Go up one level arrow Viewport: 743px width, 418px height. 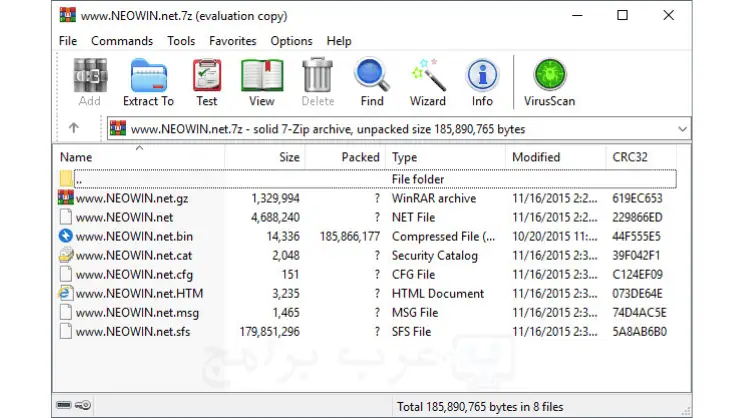(x=73, y=128)
